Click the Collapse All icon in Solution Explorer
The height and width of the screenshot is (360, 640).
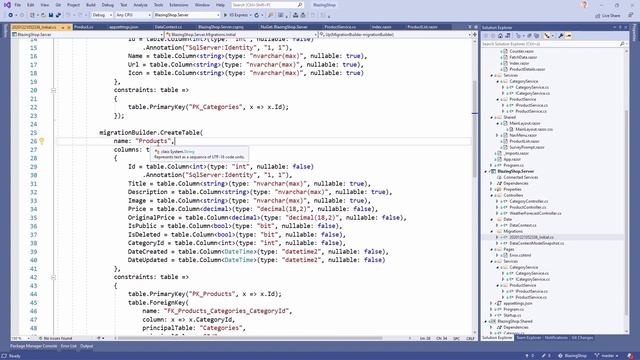(x=529, y=36)
